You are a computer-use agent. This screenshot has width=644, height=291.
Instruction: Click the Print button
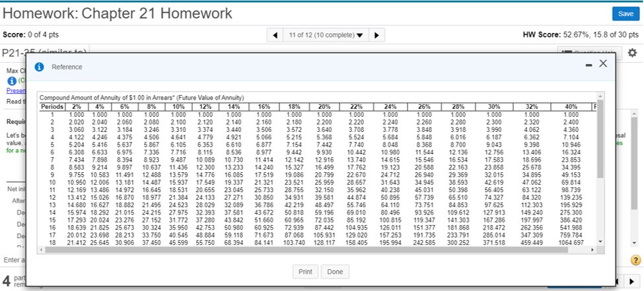[305, 272]
